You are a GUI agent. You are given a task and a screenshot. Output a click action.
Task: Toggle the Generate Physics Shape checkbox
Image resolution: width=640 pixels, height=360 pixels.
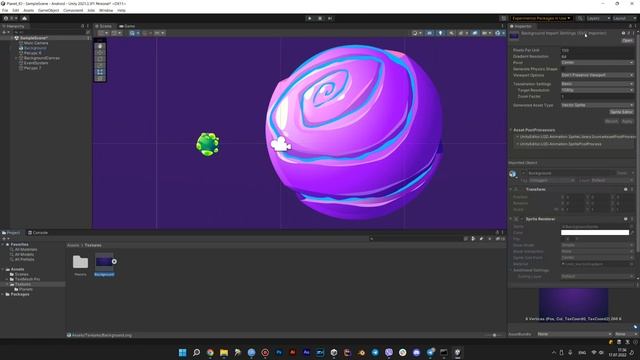563,69
